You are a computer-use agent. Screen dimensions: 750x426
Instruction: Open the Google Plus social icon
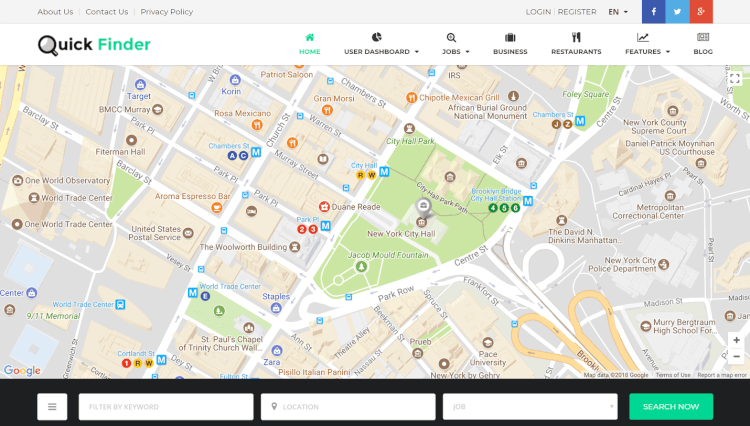coord(701,12)
